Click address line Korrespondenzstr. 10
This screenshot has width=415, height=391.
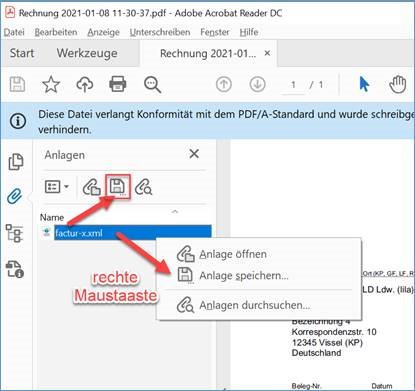[334, 332]
